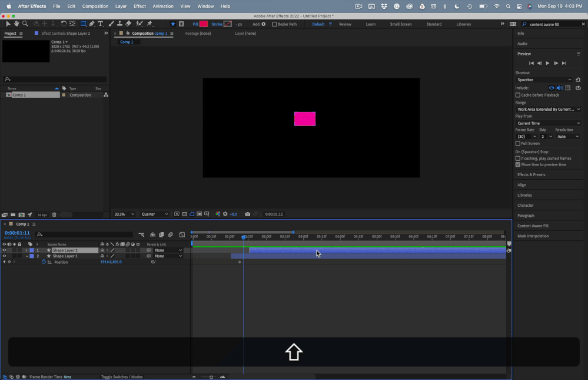Screen dimensions: 588x380
Task: Click Reset preview settings icon
Action: [x=578, y=80]
